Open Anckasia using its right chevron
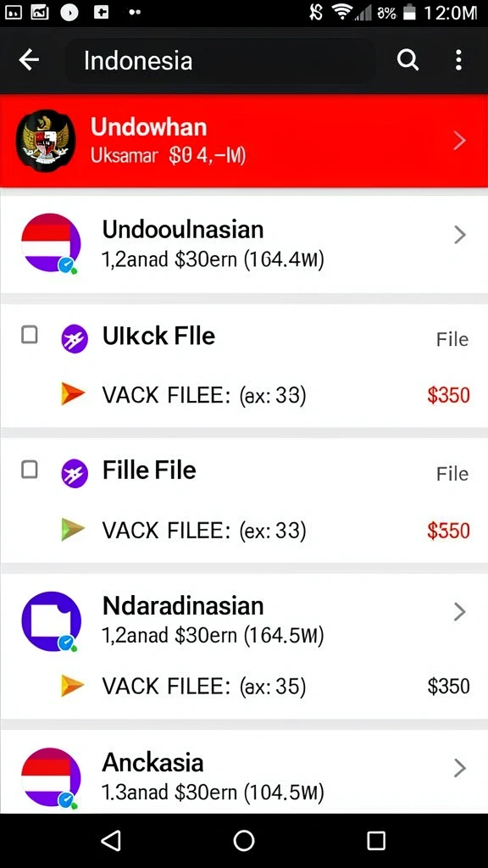This screenshot has width=488, height=868. [x=459, y=768]
